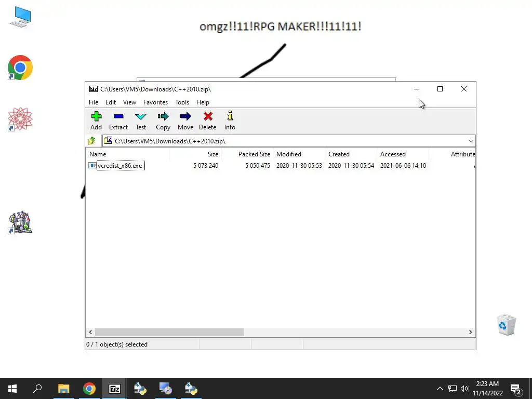Sort by Packed Size column header
The width and height of the screenshot is (532, 399).
pyautogui.click(x=247, y=154)
